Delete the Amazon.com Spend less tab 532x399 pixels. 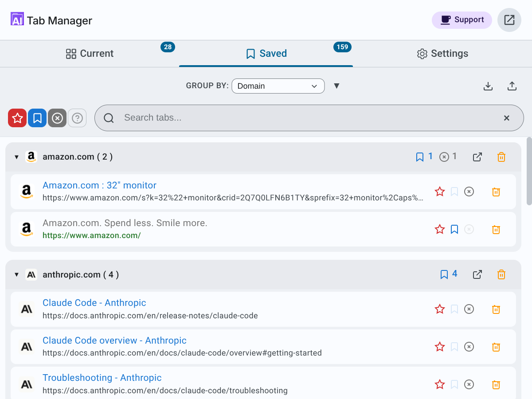click(x=496, y=230)
